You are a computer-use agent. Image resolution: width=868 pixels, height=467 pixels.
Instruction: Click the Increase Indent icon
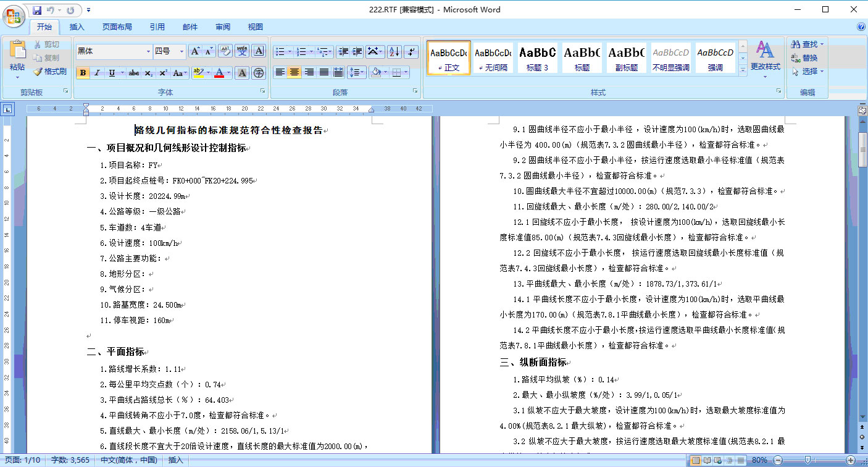click(357, 51)
